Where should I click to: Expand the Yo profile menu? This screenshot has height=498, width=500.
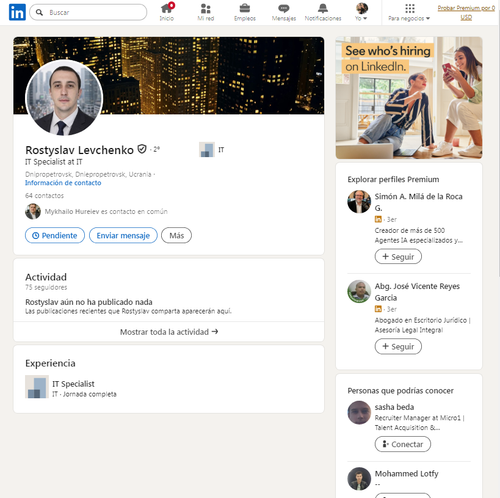click(x=361, y=12)
